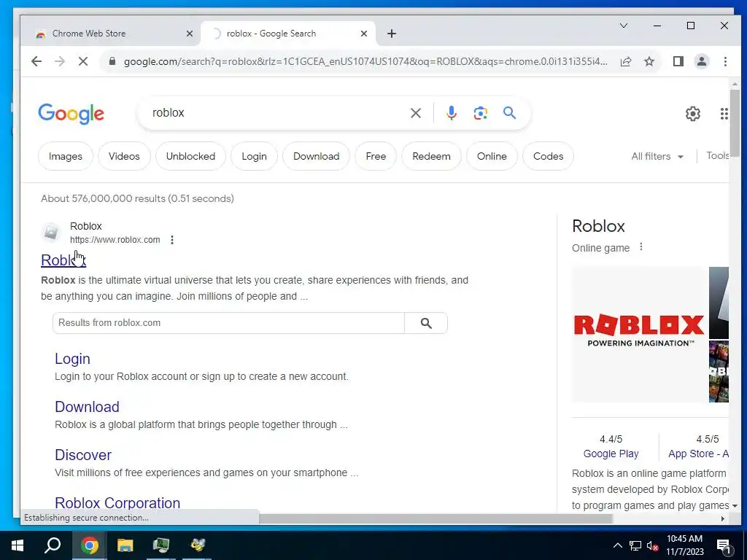The width and height of the screenshot is (747, 560).
Task: Close the Chrome Web Store tab
Action: tap(190, 34)
